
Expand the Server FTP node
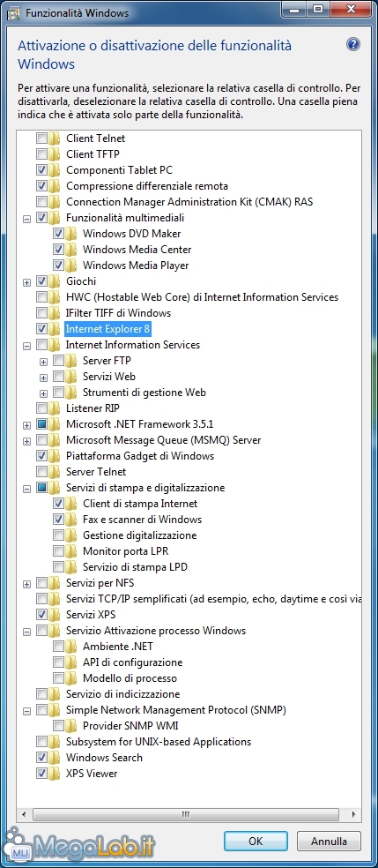coord(44,362)
